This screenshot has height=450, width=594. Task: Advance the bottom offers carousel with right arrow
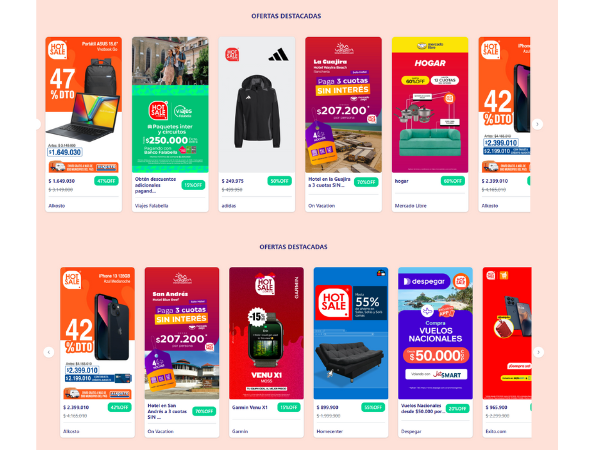tap(538, 352)
